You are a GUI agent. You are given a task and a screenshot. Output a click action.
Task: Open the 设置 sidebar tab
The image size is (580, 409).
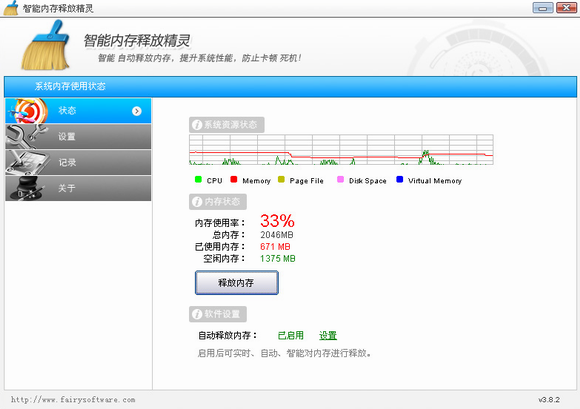[x=78, y=136]
